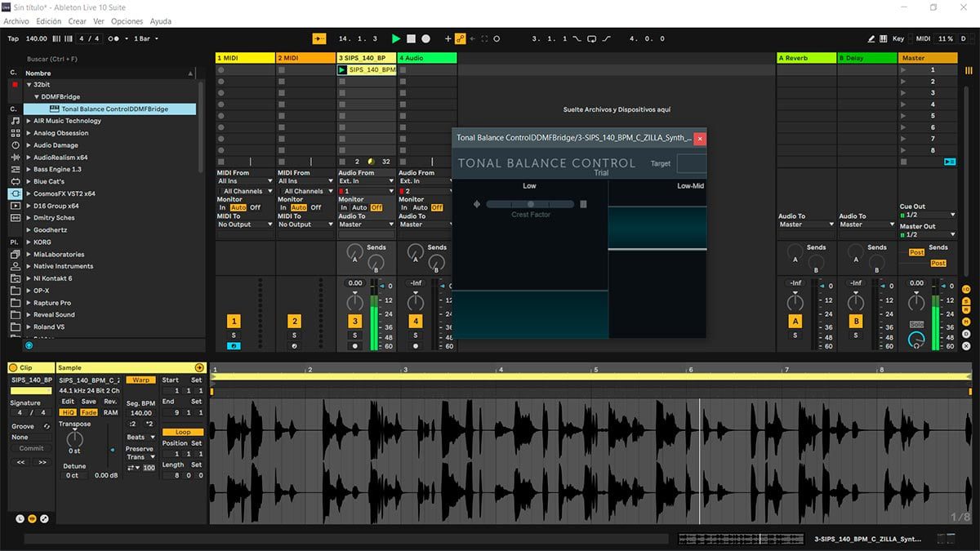The width and height of the screenshot is (980, 551).
Task: Expand the Native Instruments folder
Action: pos(29,266)
